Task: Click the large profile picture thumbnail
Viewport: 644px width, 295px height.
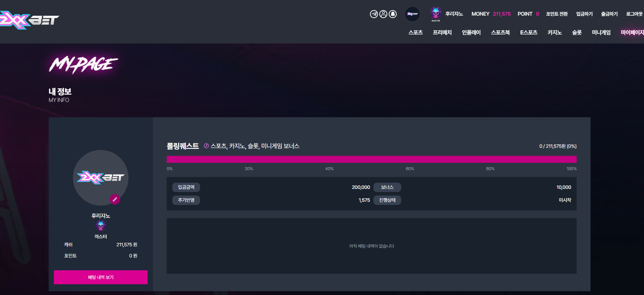Action: pyautogui.click(x=101, y=178)
